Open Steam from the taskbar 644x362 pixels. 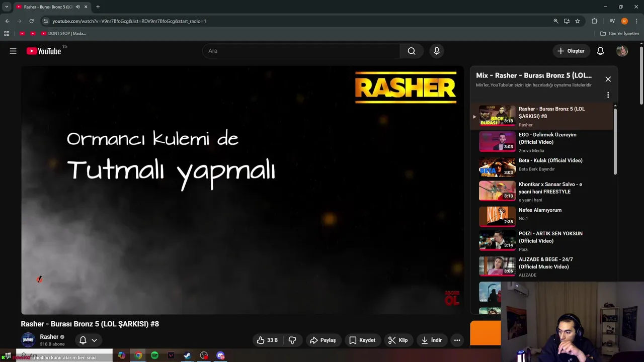pyautogui.click(x=187, y=355)
